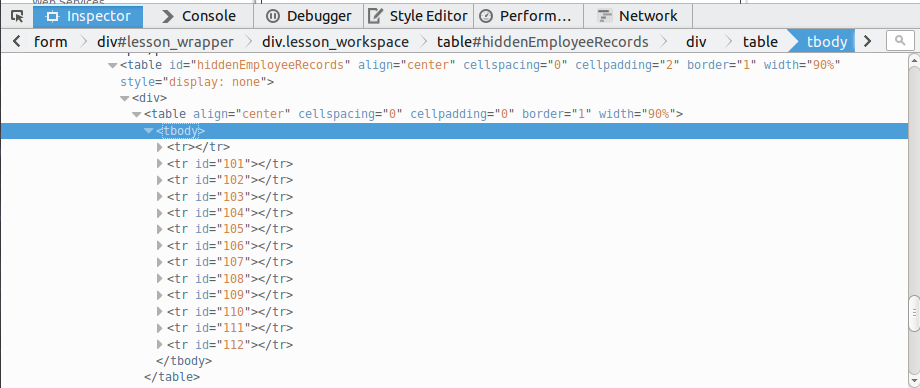Expand the first tr without id
This screenshot has width=920, height=388.
click(x=160, y=147)
